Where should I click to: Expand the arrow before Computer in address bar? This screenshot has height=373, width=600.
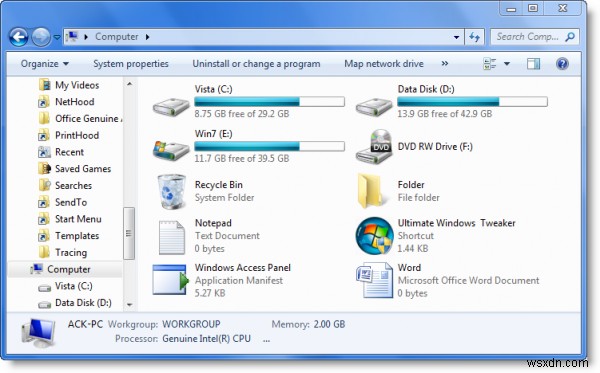86,37
